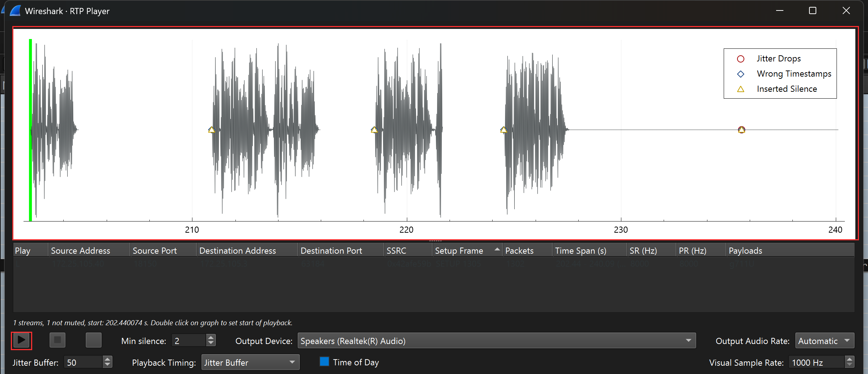Start playback with the Play button

(21, 340)
